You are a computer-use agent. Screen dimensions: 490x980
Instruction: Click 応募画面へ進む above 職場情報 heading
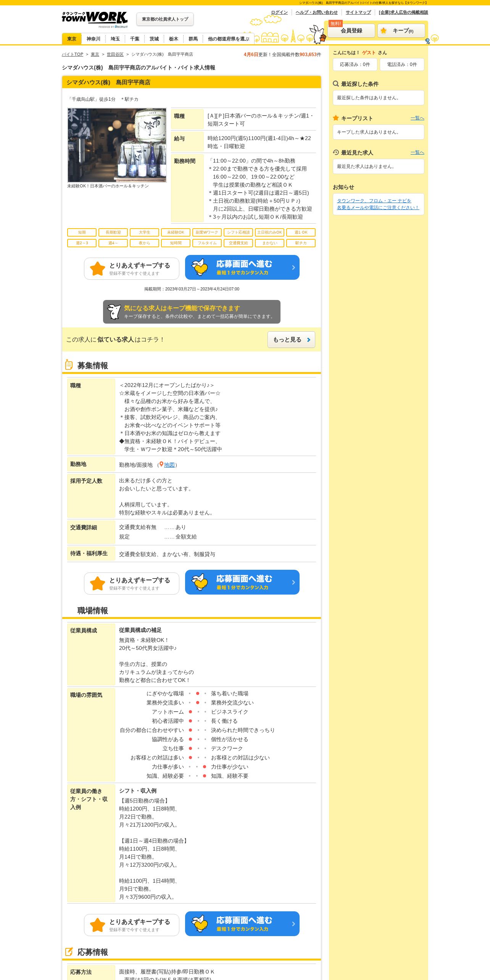[x=242, y=582]
